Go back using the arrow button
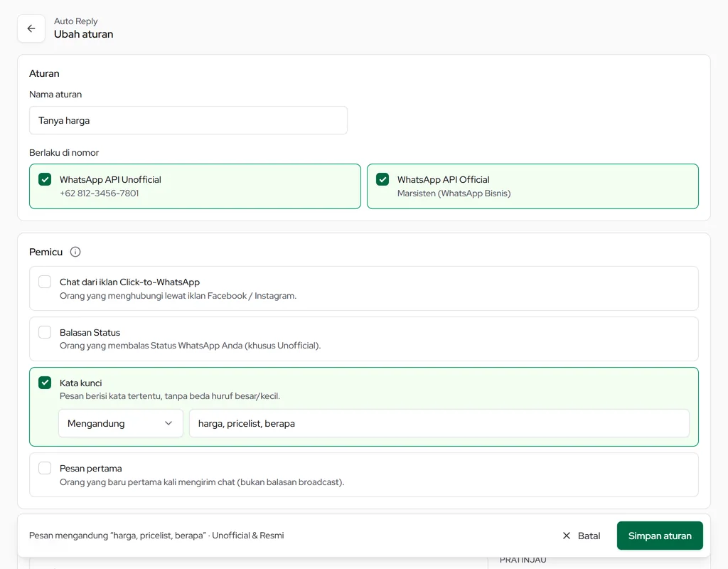 31,28
